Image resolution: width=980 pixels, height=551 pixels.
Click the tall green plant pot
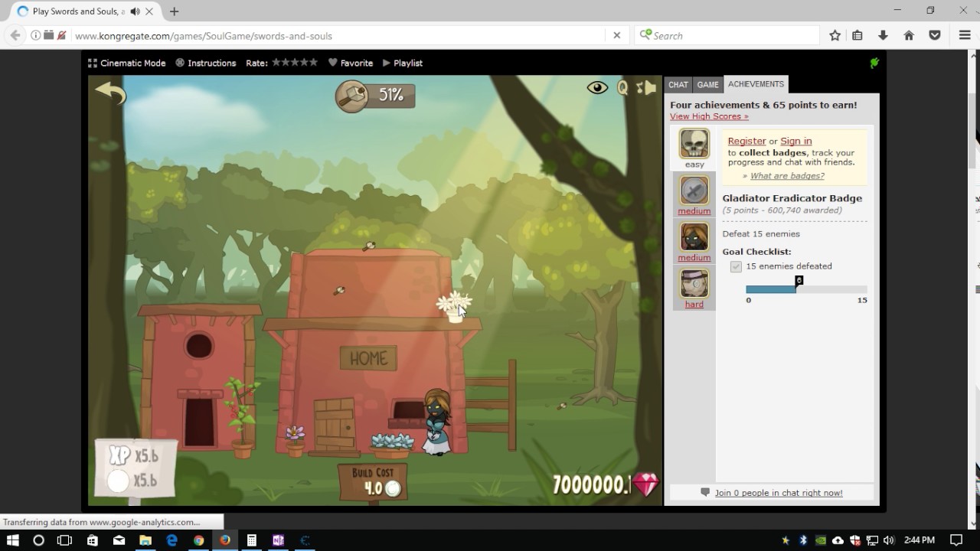[x=241, y=418]
